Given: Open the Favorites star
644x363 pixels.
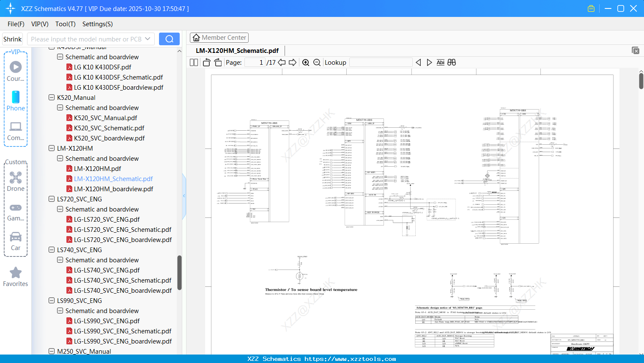Looking at the screenshot, I should point(16,273).
